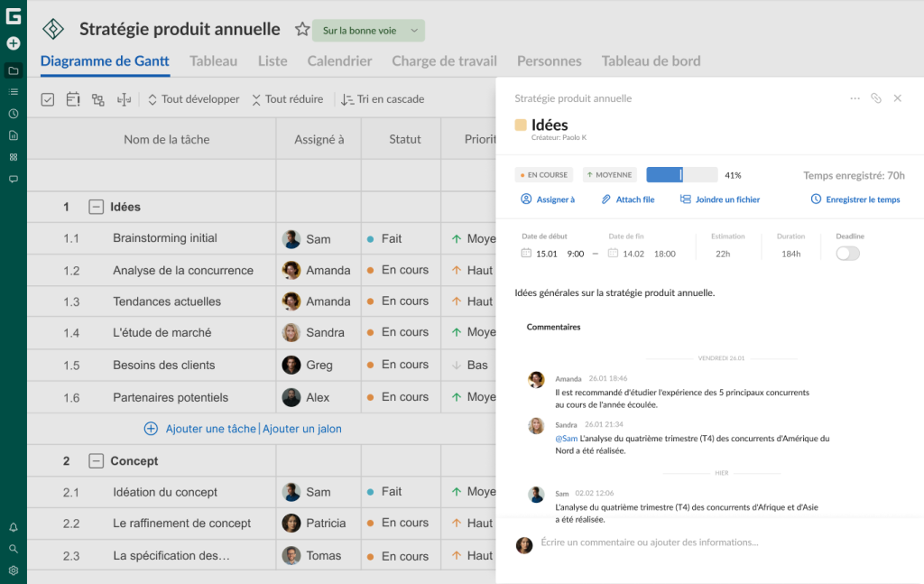Collapse the Idées task group
The height and width of the screenshot is (584, 924).
(x=96, y=207)
